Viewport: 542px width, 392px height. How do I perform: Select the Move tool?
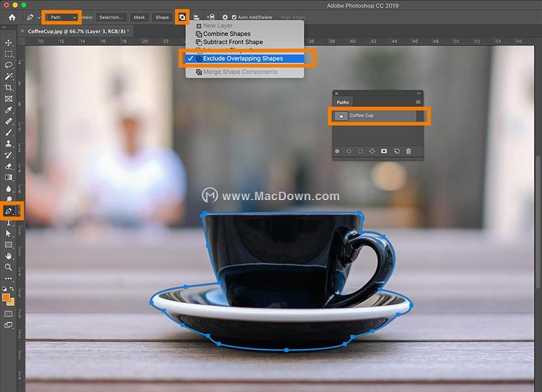(8, 43)
